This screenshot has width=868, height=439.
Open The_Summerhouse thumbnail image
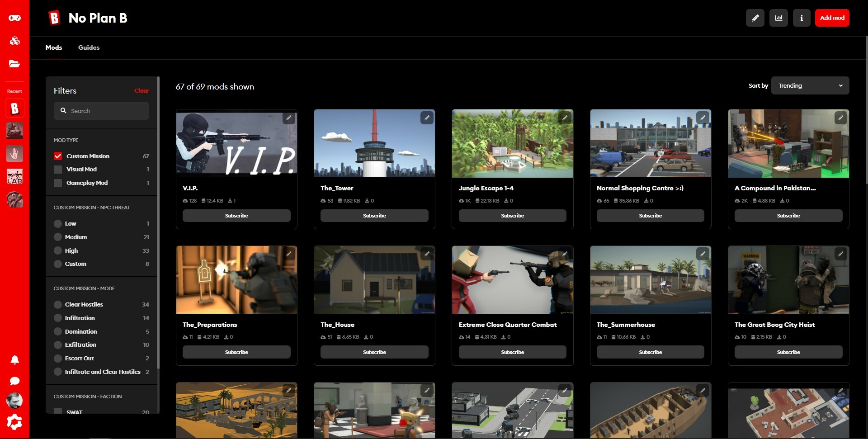[x=651, y=280]
